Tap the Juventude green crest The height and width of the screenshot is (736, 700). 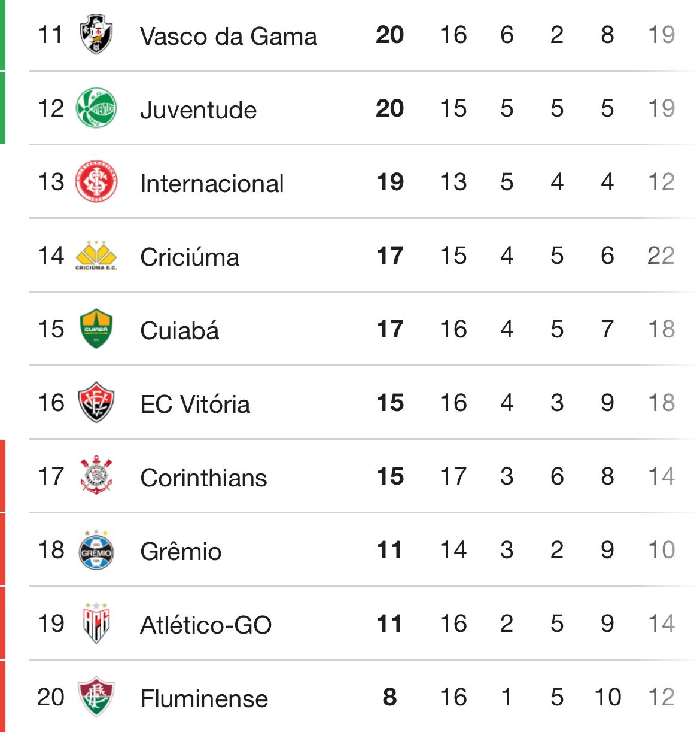tap(96, 108)
